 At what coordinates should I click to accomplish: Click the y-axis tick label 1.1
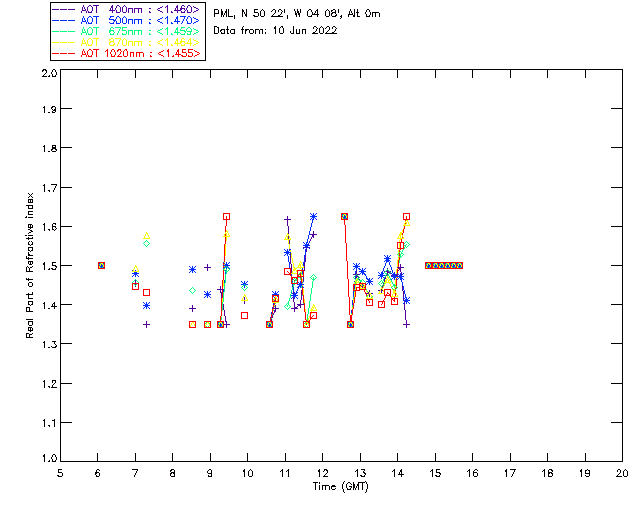[49, 423]
